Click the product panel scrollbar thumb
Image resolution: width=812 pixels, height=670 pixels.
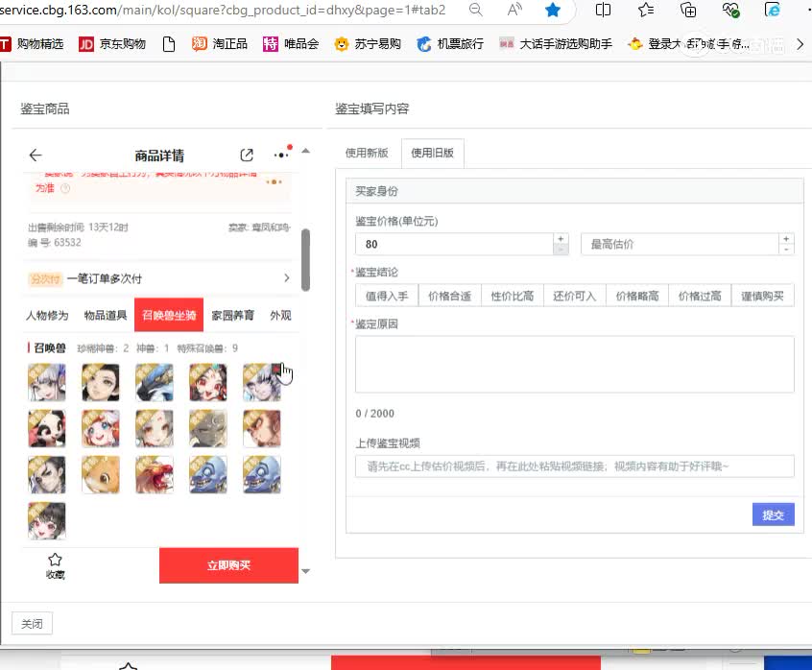[x=305, y=260]
